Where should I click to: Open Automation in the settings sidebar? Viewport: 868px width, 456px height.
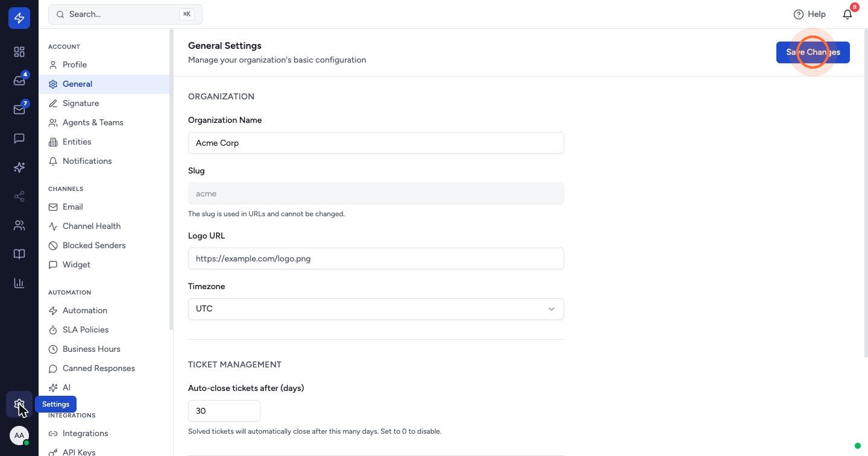tap(104, 310)
